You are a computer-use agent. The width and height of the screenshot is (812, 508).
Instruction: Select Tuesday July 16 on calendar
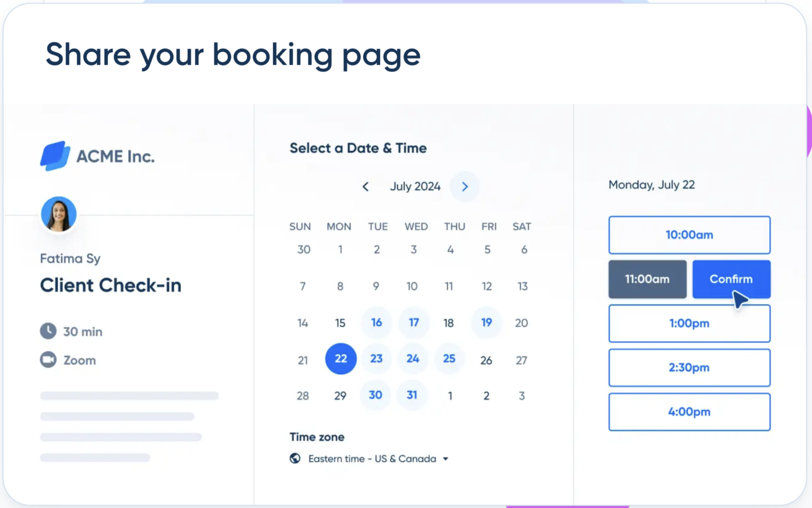point(376,322)
